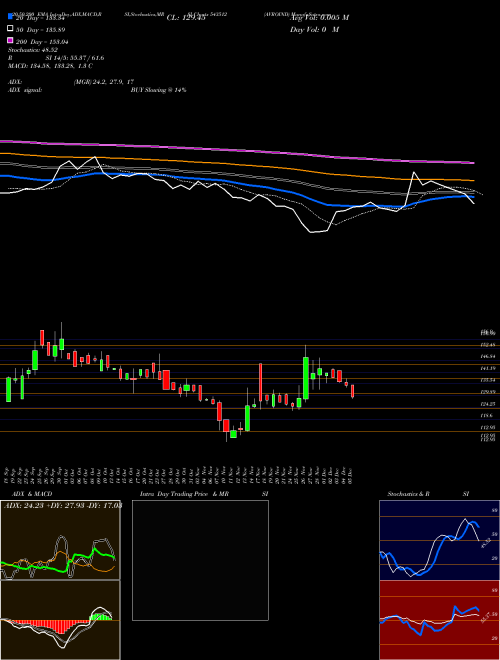Open the MACD histogram chart panel
The height and width of the screenshot is (660, 500).
point(60,620)
